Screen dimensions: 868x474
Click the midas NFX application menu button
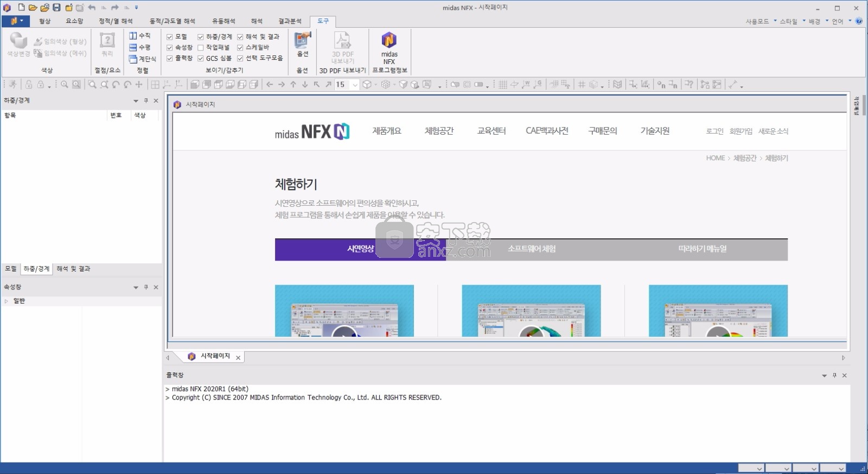(15, 21)
